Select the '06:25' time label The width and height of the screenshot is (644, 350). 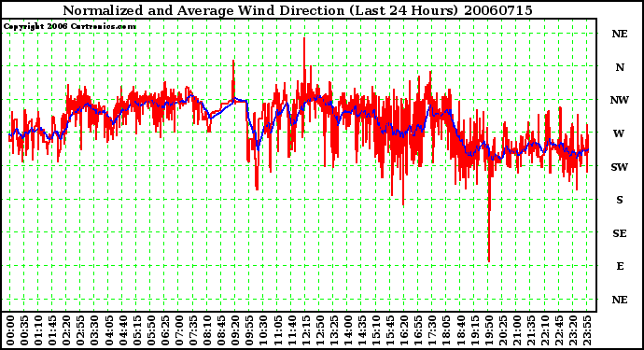point(165,330)
